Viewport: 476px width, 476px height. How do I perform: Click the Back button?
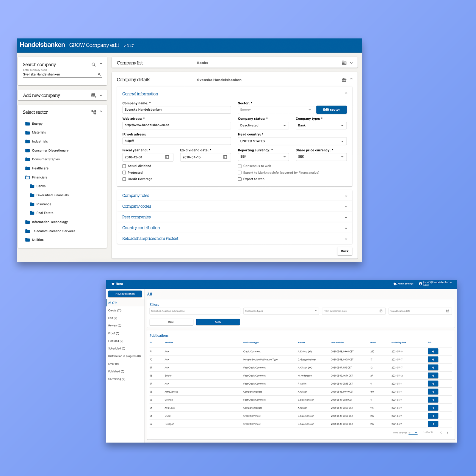coord(345,251)
